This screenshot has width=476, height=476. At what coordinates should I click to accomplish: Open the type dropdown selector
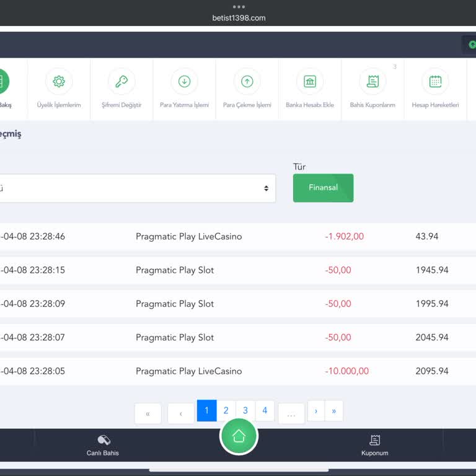pos(138,188)
